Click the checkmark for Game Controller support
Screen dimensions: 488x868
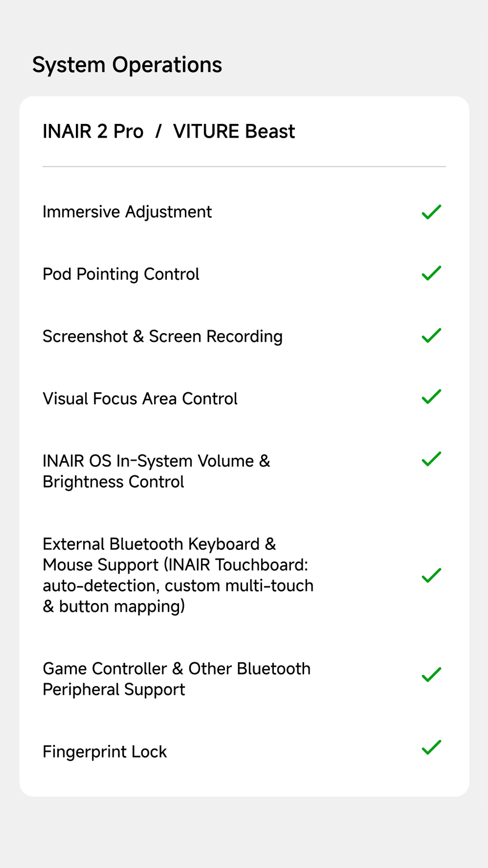pos(432,675)
